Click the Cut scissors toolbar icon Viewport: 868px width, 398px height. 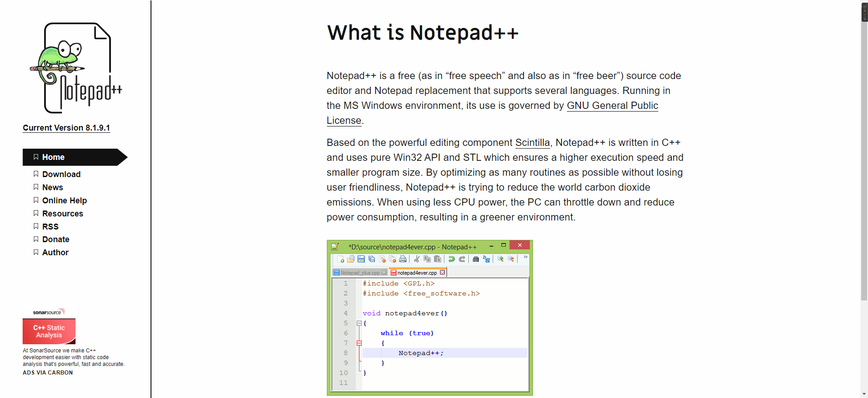pos(417,259)
